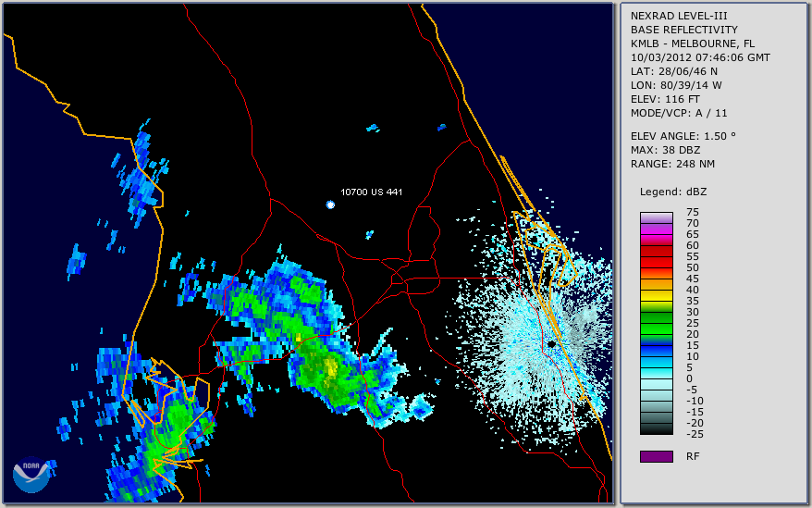812x508 pixels.
Task: Select the "10700 US 441" map label
Action: pyautogui.click(x=371, y=192)
